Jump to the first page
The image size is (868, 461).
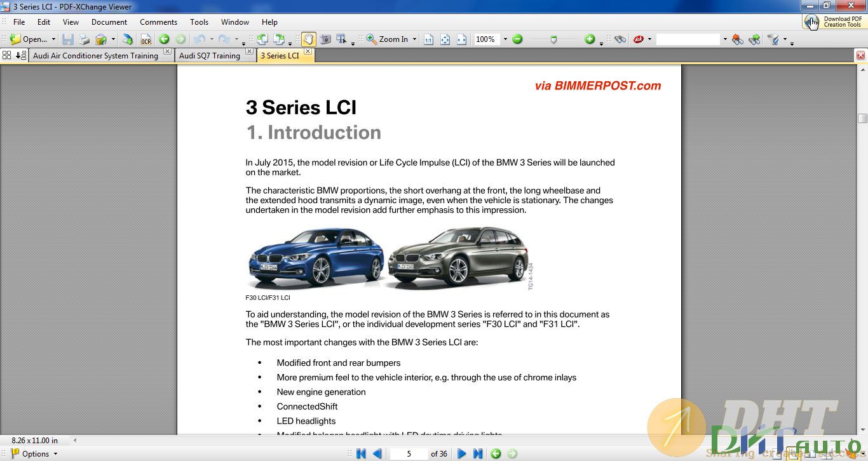(362, 453)
